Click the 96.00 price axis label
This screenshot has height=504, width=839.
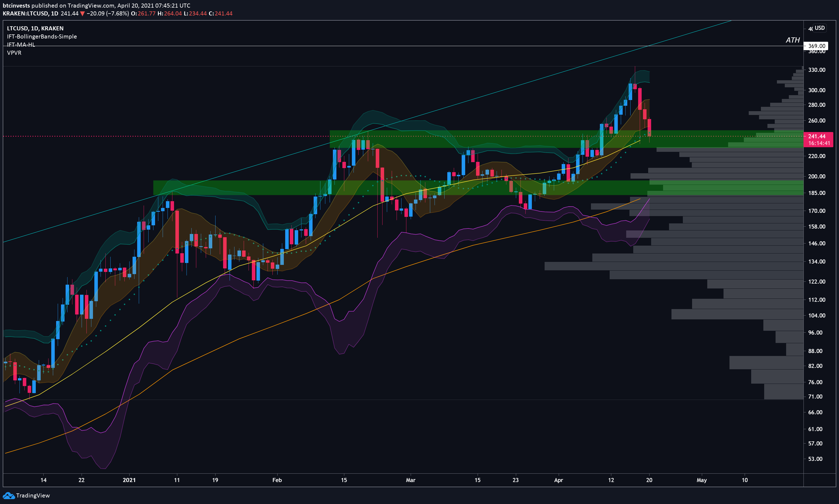pos(815,332)
